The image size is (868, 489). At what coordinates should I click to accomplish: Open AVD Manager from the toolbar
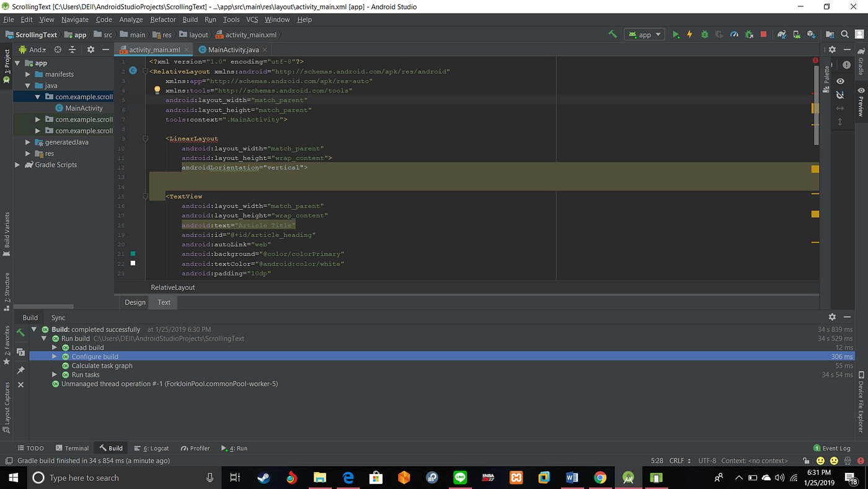click(x=796, y=34)
